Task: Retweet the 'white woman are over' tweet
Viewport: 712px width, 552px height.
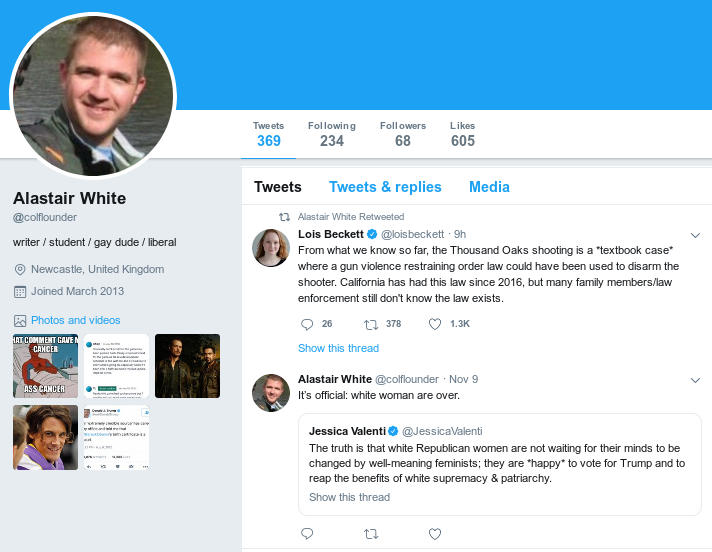Action: coord(371,534)
